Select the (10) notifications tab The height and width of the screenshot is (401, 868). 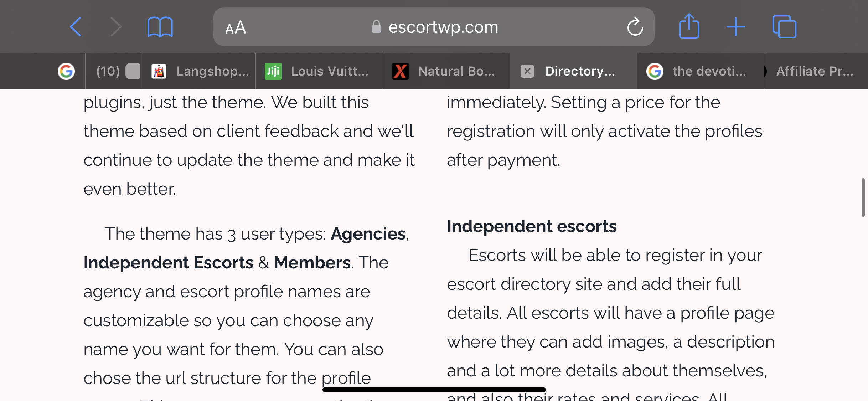click(113, 71)
